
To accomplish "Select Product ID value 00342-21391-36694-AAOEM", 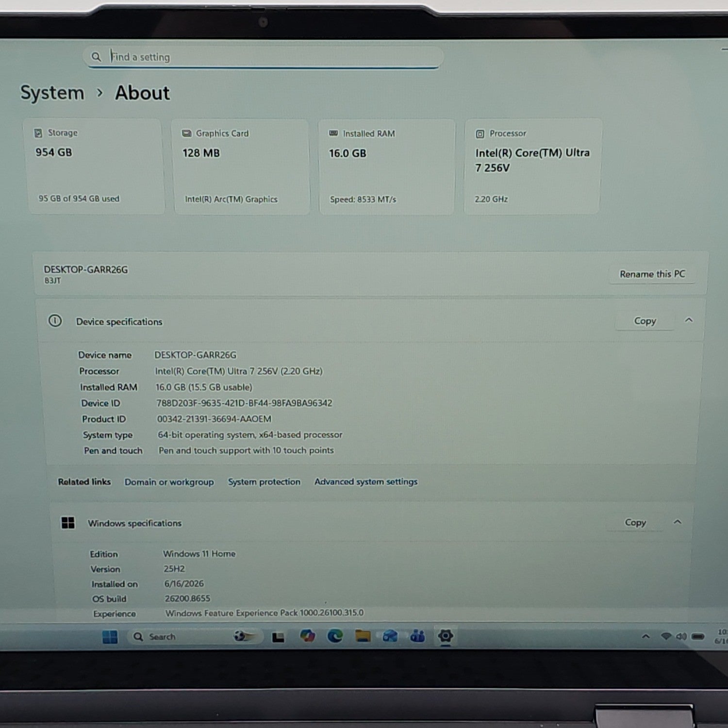I will pyautogui.click(x=214, y=419).
